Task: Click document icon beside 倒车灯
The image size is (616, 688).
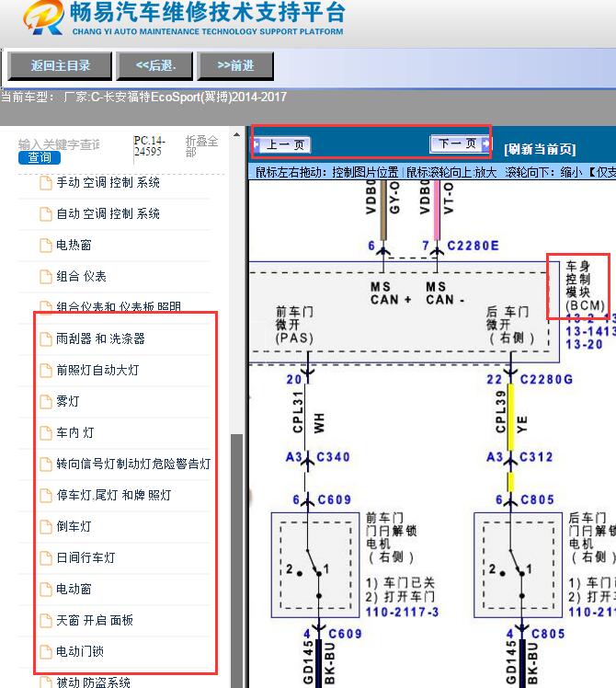Action: point(46,526)
